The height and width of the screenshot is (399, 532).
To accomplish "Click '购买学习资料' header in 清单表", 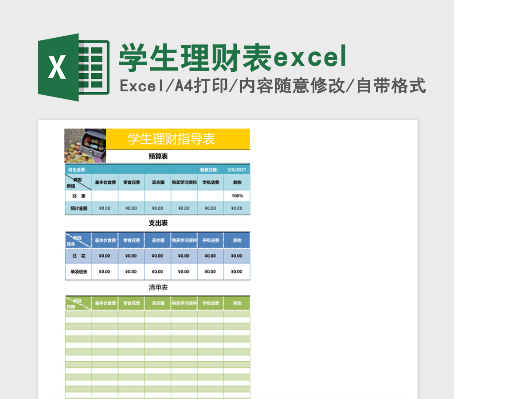I will (x=184, y=303).
